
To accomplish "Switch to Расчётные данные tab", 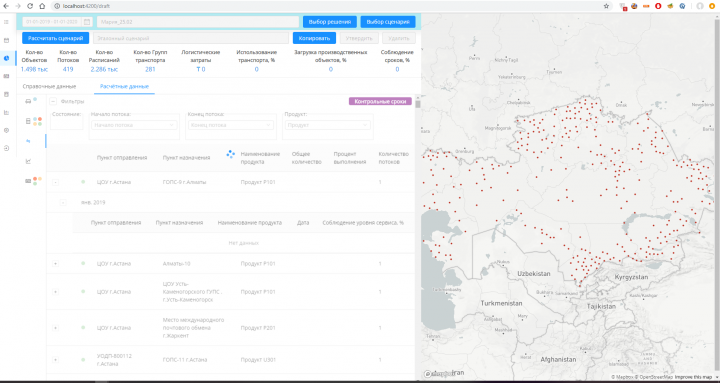I will click(x=124, y=86).
